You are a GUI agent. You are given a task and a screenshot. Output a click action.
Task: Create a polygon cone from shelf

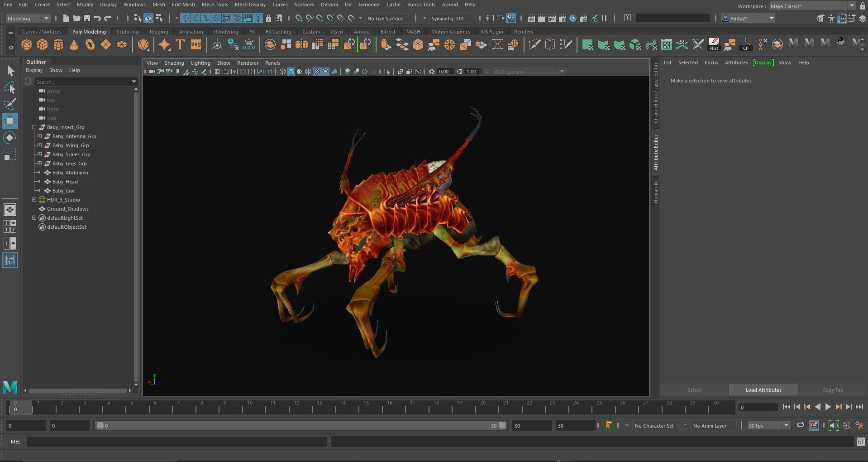click(74, 44)
